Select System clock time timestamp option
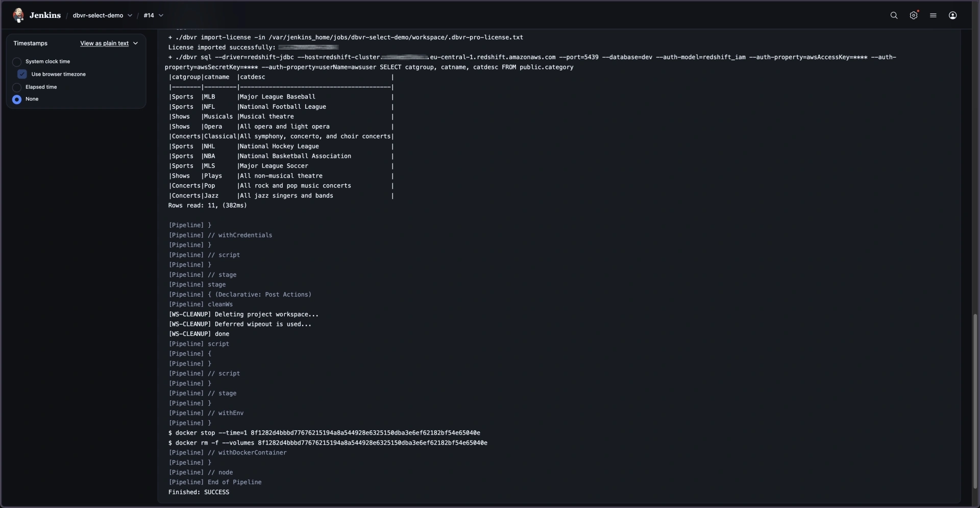This screenshot has width=980, height=508. coord(17,62)
